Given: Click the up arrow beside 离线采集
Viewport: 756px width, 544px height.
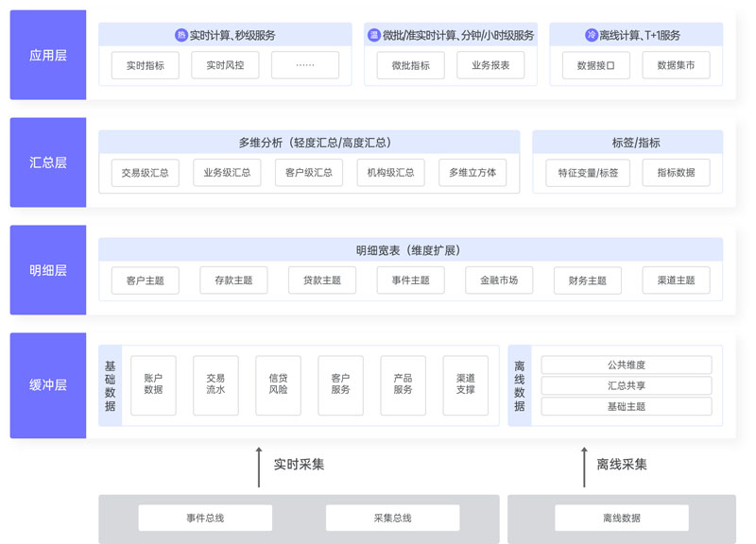Looking at the screenshot, I should pos(584,467).
